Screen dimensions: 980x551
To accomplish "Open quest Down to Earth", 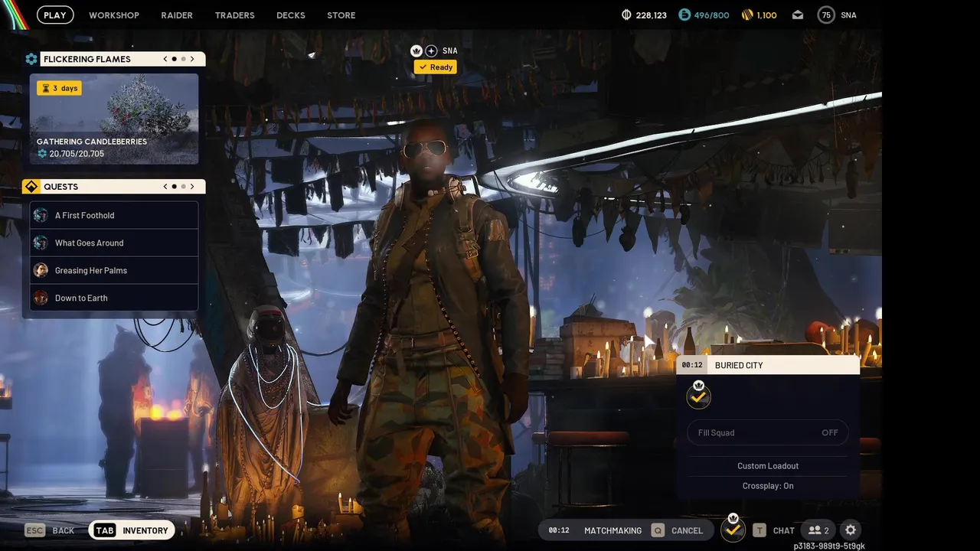I will point(114,298).
